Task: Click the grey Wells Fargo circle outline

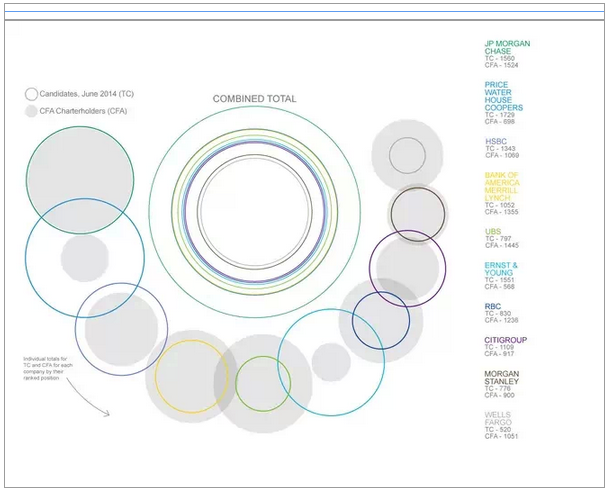Action: pos(406,155)
